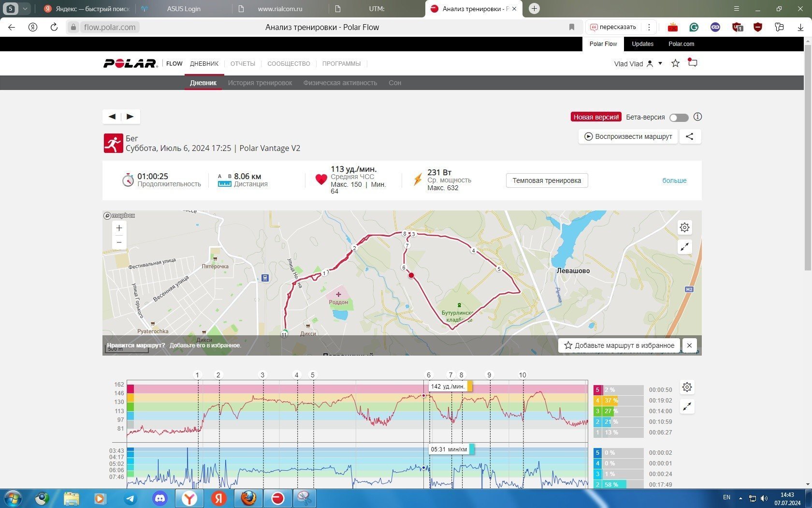Viewport: 812px width, 508px height.
Task: Click the пересказать button
Action: (x=613, y=27)
